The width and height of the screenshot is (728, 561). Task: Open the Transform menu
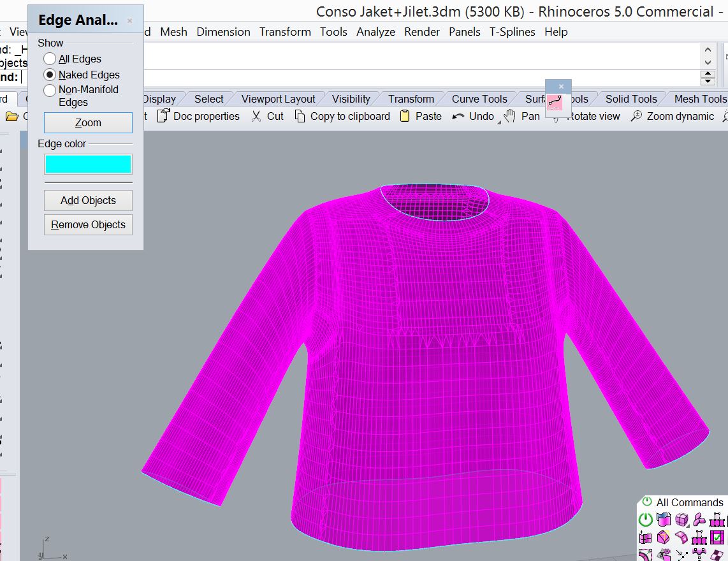pos(285,32)
